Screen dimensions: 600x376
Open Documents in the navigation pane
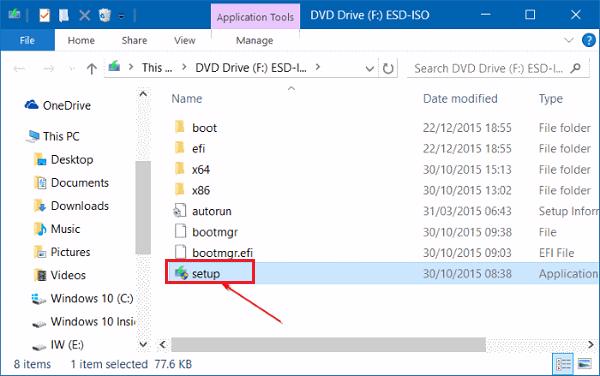click(72, 183)
